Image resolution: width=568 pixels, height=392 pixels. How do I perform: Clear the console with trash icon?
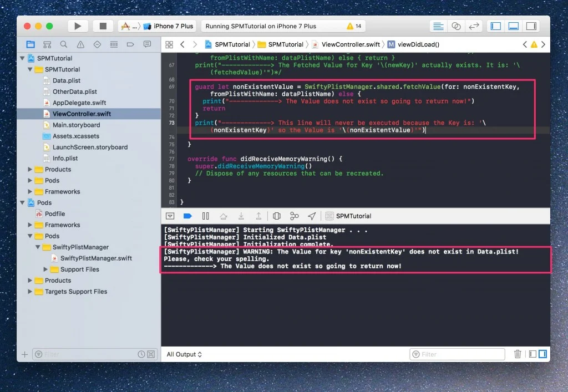pyautogui.click(x=518, y=354)
